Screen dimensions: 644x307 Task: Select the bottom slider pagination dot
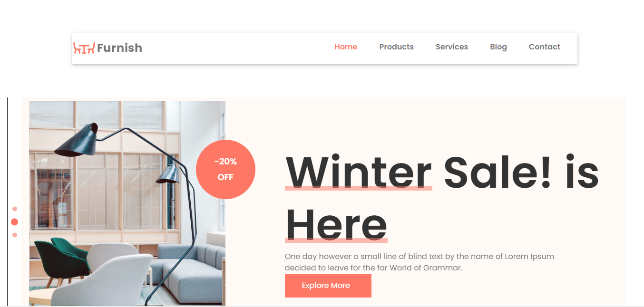(15, 235)
